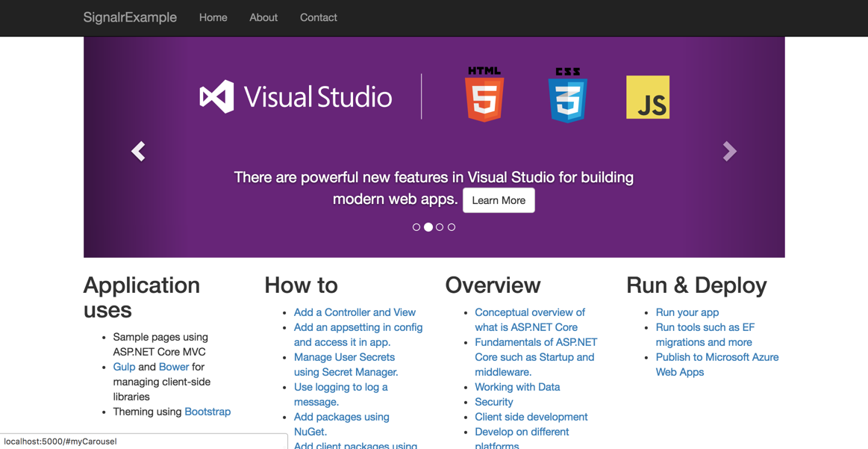The width and height of the screenshot is (868, 449).
Task: Open Run tools such as EF migrations link
Action: (705, 335)
